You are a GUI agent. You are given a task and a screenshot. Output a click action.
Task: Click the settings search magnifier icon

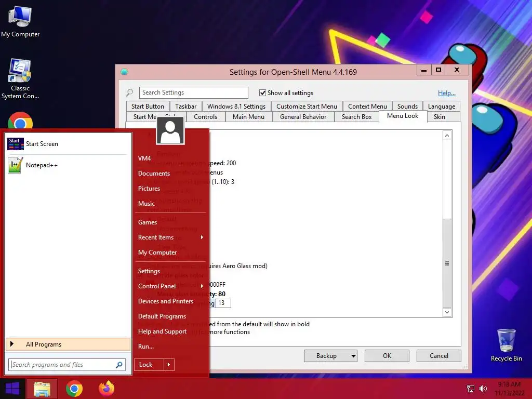point(129,92)
